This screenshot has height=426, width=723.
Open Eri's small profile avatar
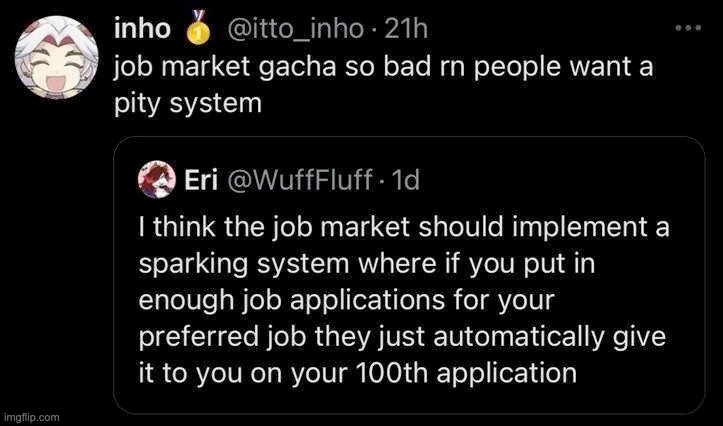pos(158,179)
